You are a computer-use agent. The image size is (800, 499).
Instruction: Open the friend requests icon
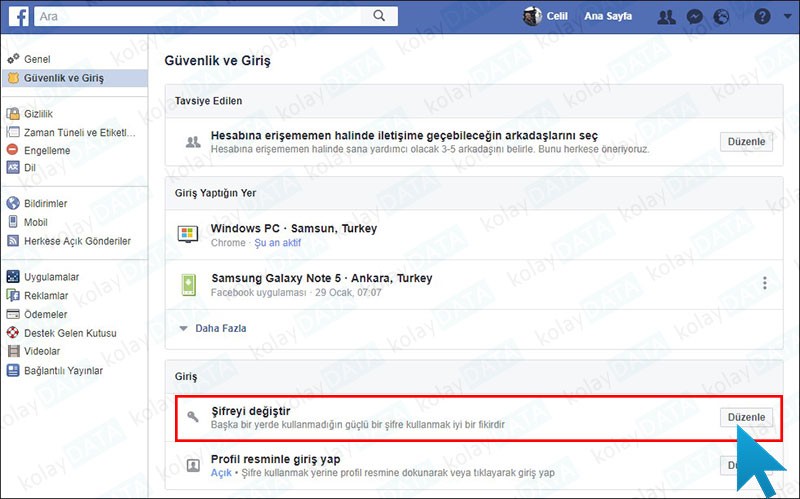point(666,17)
